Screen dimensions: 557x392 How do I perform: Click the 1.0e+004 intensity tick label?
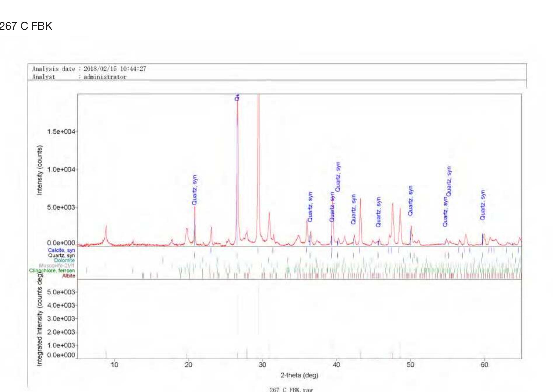coord(61,169)
